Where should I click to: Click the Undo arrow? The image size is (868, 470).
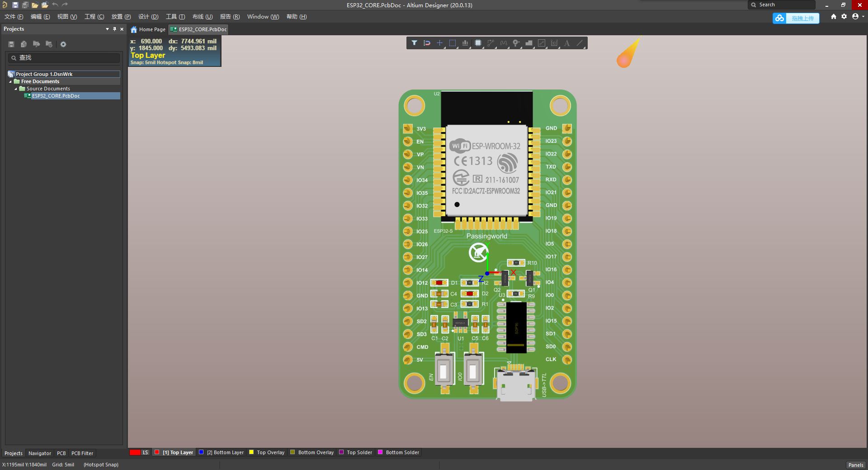[55, 5]
